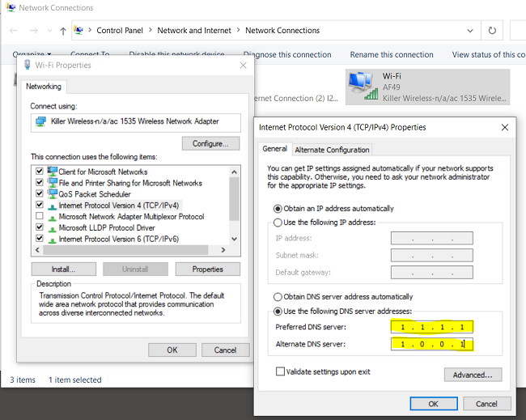This screenshot has height=420, width=526.
Task: Click Rename this connection
Action: click(x=392, y=55)
